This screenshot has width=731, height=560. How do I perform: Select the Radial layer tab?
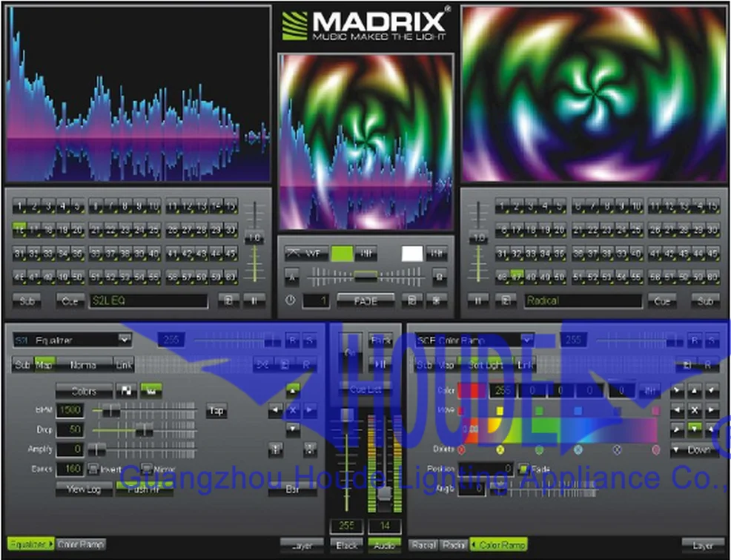tap(424, 544)
